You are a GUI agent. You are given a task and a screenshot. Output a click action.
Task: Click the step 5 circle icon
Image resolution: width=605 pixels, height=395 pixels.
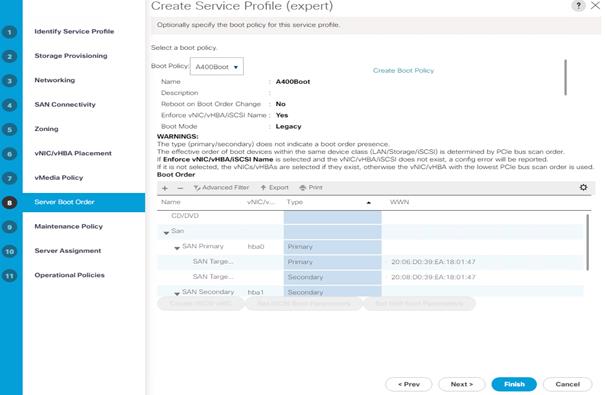click(x=10, y=129)
